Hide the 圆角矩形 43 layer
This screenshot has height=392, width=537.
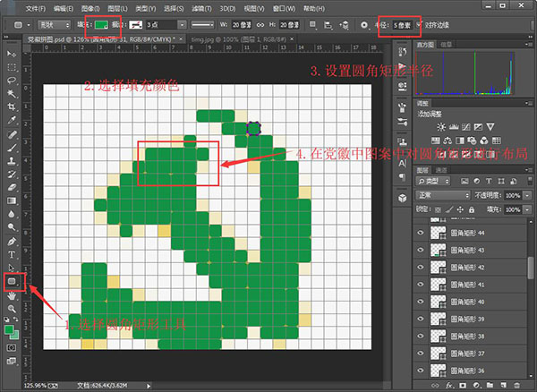[421, 250]
